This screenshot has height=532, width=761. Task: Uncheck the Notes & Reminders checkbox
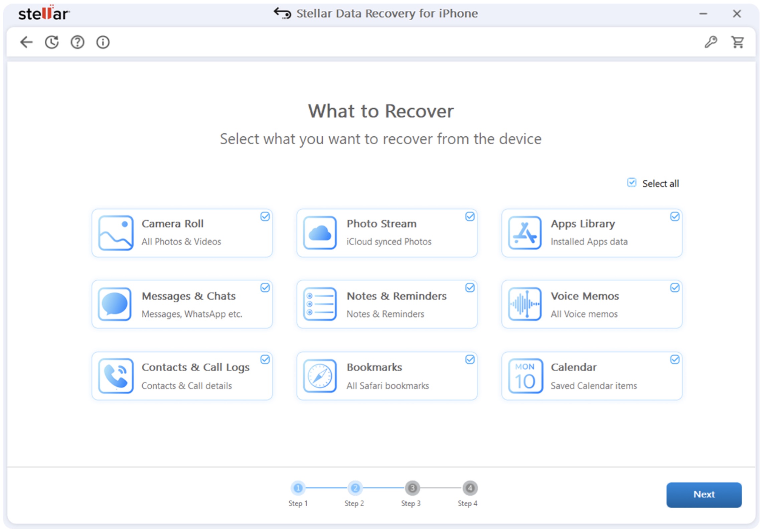[470, 288]
